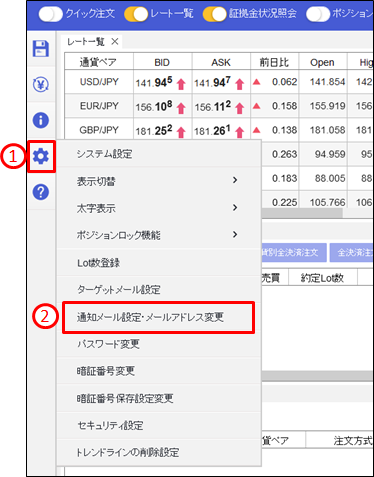374x477 pixels.
Task: Click the Open value 105.766
Action: tap(327, 202)
